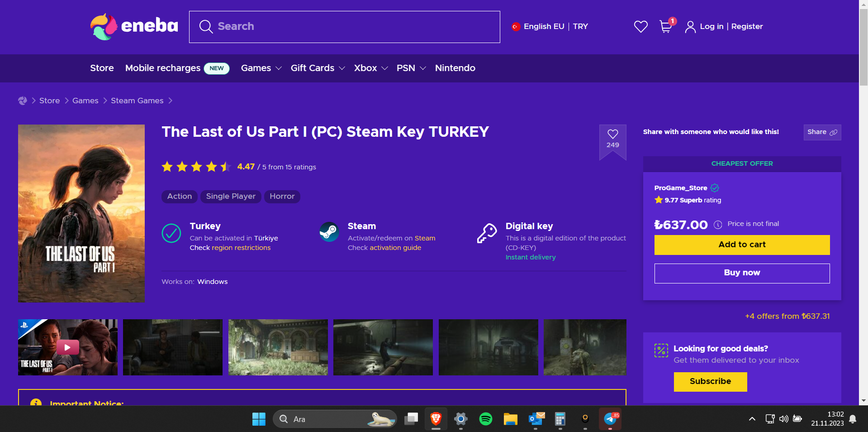Click the user account icon
The image size is (868, 432).
[x=690, y=27]
